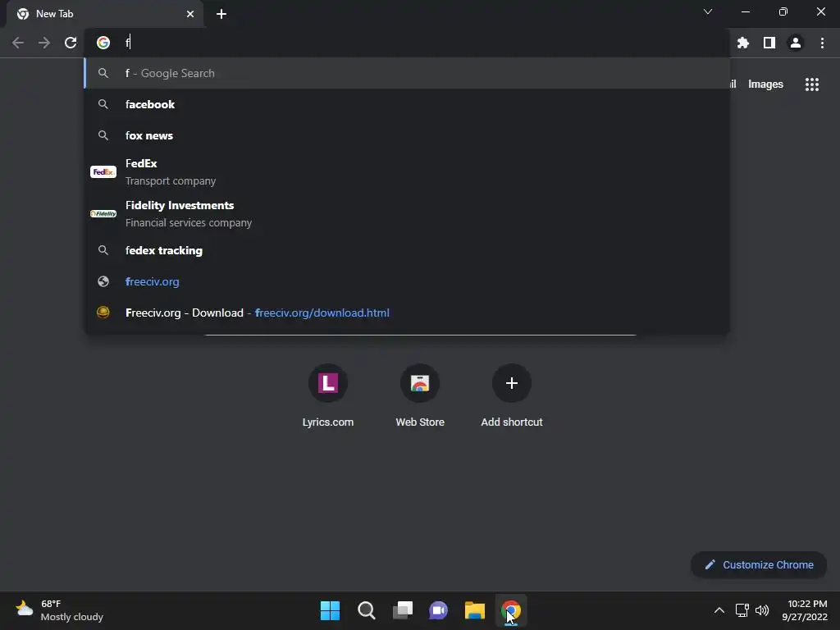
Task: Click the Customize Chrome button
Action: pos(759,564)
